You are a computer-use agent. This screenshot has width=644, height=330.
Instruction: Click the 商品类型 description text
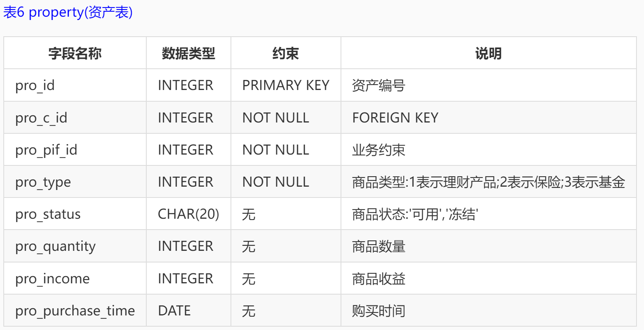[488, 182]
